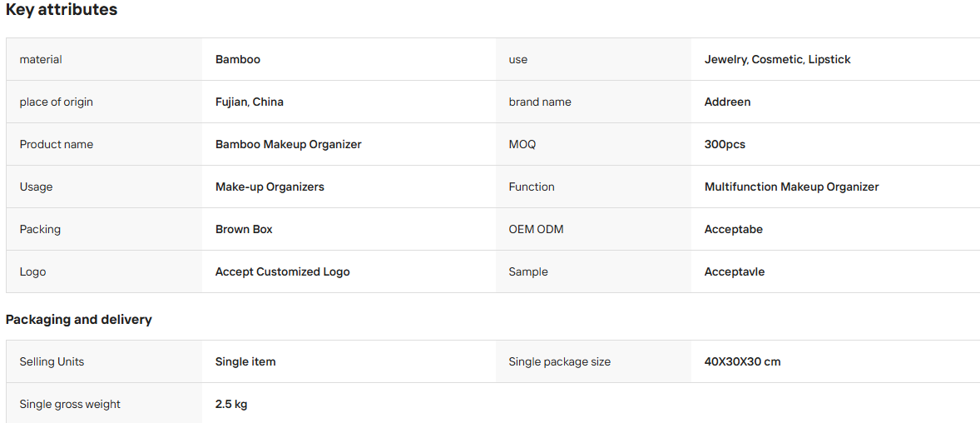The height and width of the screenshot is (423, 980).
Task: Select the 2.5 kg gross weight value
Action: pyautogui.click(x=231, y=404)
